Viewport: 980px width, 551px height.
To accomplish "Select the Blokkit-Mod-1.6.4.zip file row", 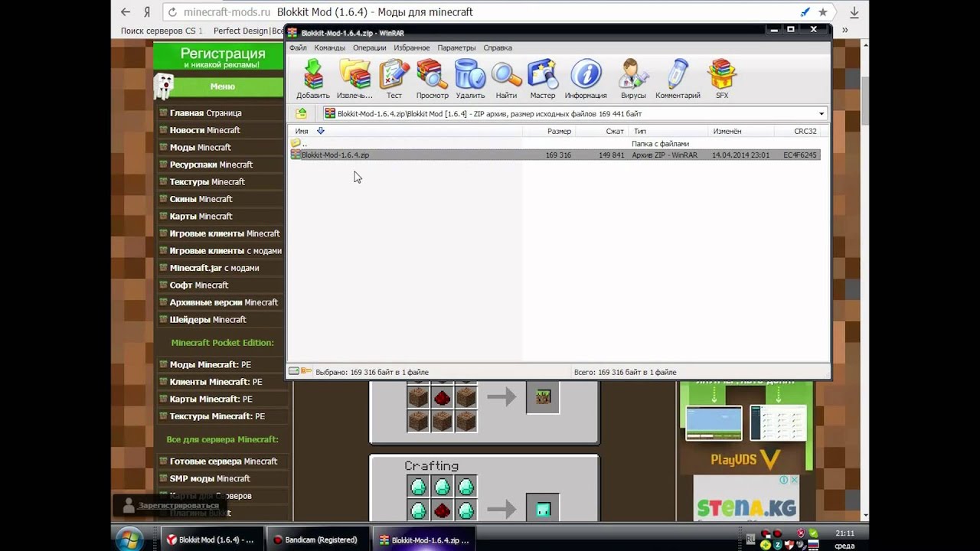I will [555, 155].
